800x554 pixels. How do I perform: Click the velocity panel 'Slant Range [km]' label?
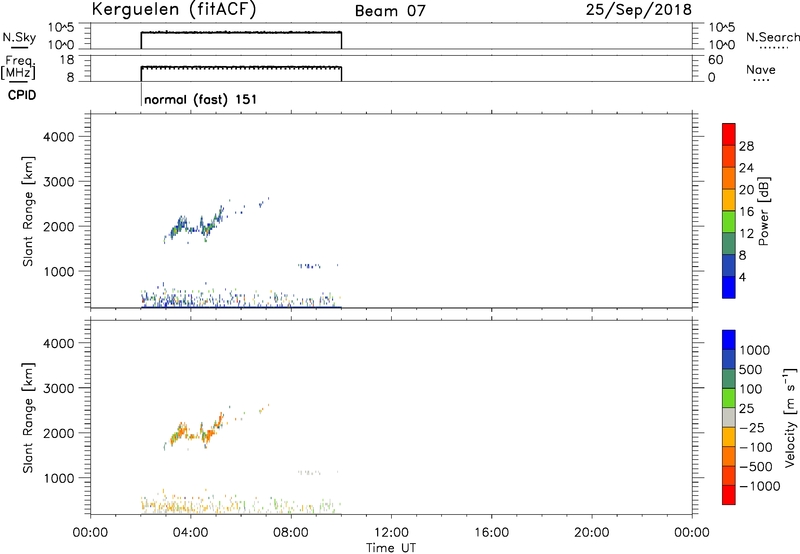click(28, 418)
